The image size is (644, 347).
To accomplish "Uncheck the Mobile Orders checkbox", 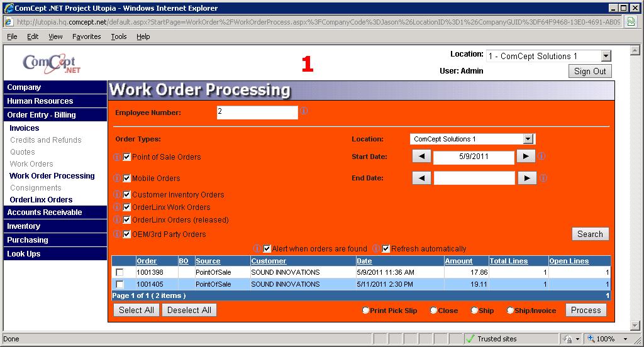I will pos(127,179).
